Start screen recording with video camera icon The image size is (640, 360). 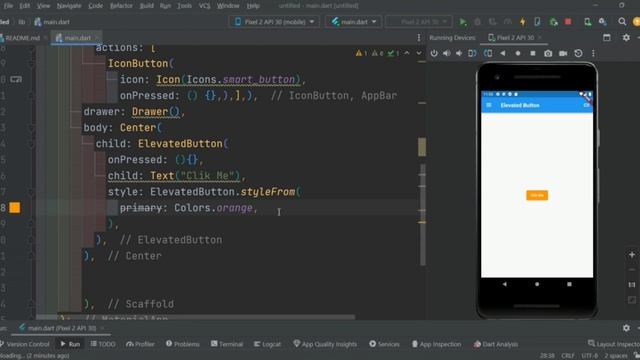(x=563, y=53)
